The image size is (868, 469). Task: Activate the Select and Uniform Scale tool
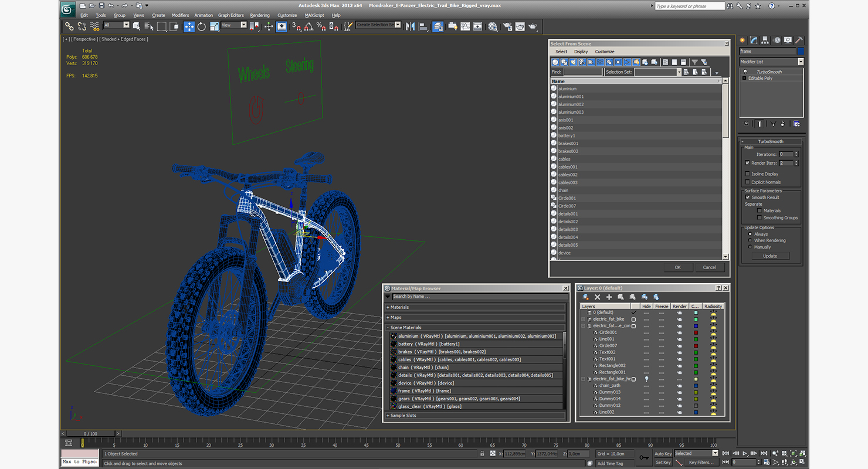(x=214, y=26)
